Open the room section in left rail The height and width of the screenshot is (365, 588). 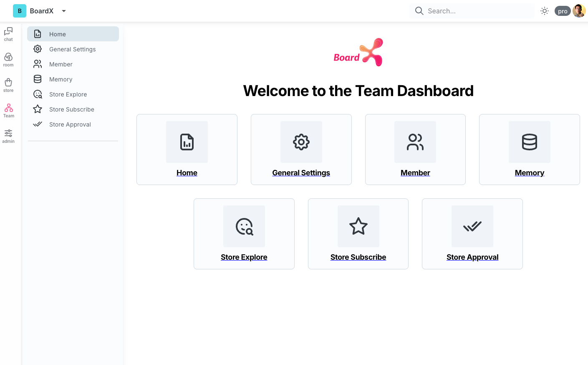[x=8, y=60]
